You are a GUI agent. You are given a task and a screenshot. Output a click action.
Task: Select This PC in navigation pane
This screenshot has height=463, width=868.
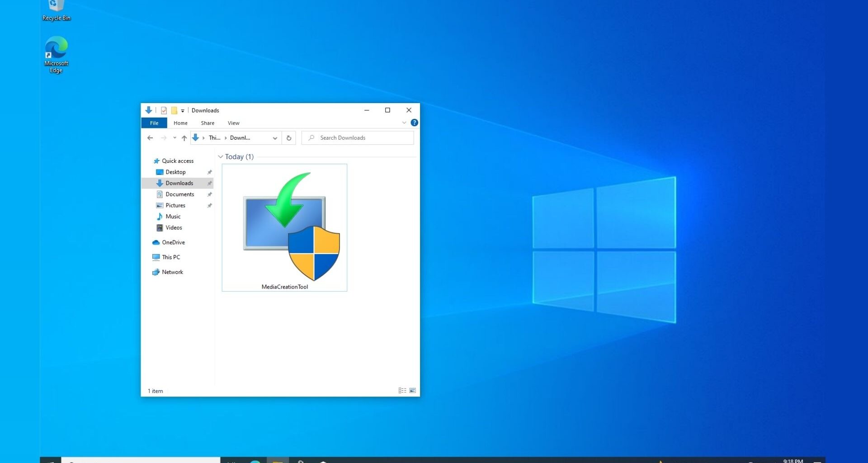171,257
